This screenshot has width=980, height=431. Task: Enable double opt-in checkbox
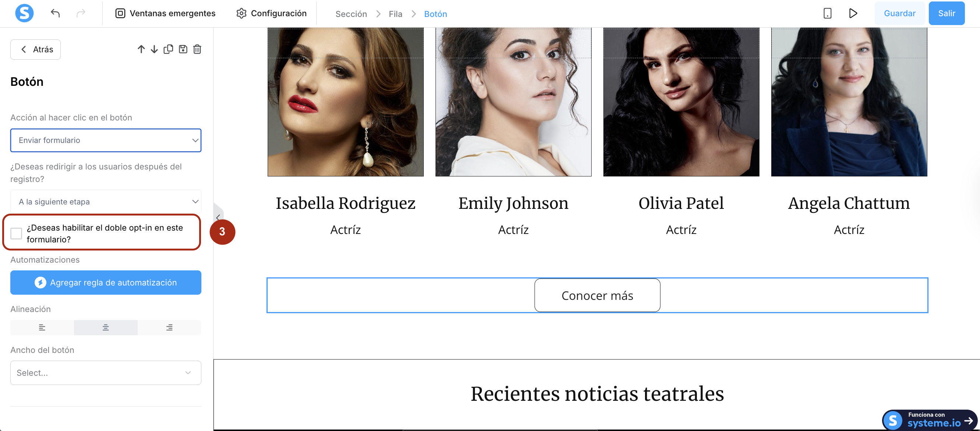(x=16, y=233)
